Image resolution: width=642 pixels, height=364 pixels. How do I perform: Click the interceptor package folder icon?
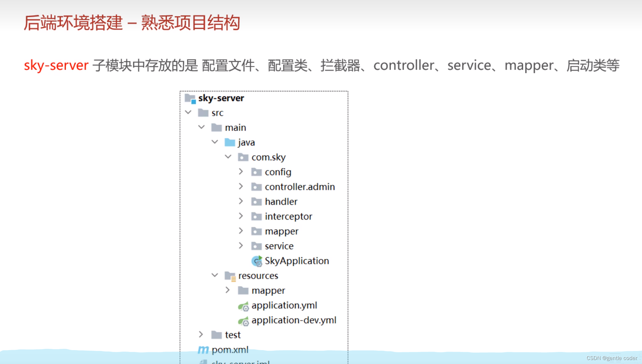pos(256,217)
